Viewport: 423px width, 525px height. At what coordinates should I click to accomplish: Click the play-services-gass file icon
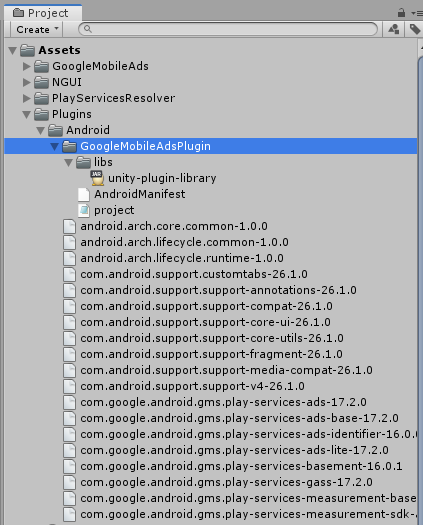coord(69,482)
